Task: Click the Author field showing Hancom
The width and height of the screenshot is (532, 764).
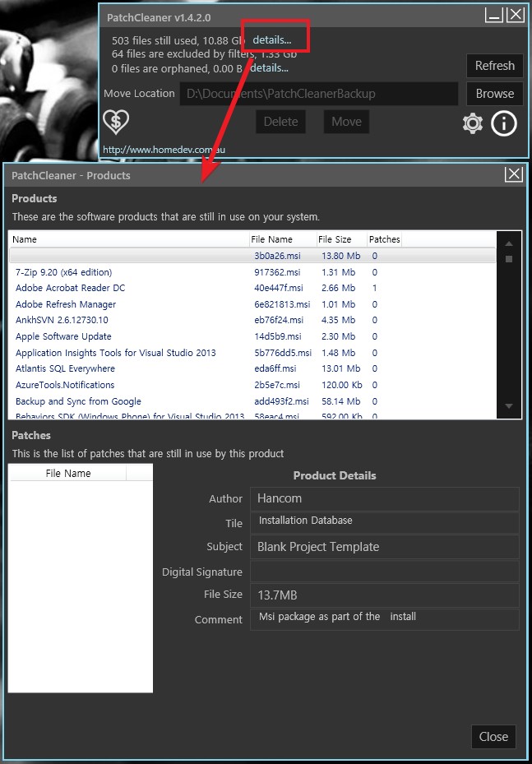Action: (x=384, y=498)
